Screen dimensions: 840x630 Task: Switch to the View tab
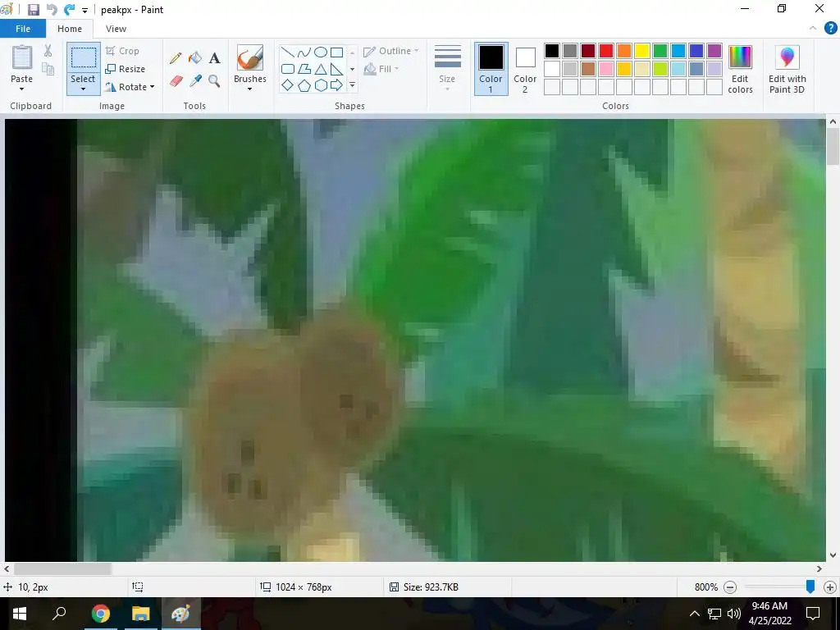tap(116, 29)
